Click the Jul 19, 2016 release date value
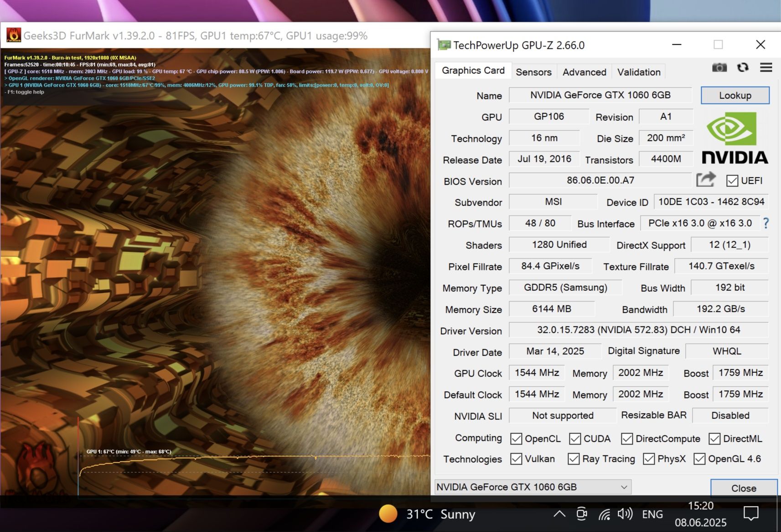 point(544,159)
